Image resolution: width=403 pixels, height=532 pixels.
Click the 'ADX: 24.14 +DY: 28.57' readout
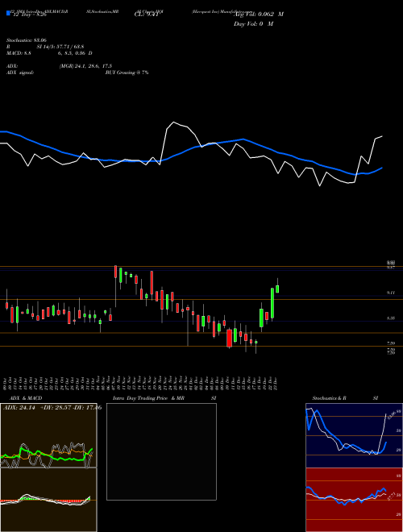click(x=37, y=408)
